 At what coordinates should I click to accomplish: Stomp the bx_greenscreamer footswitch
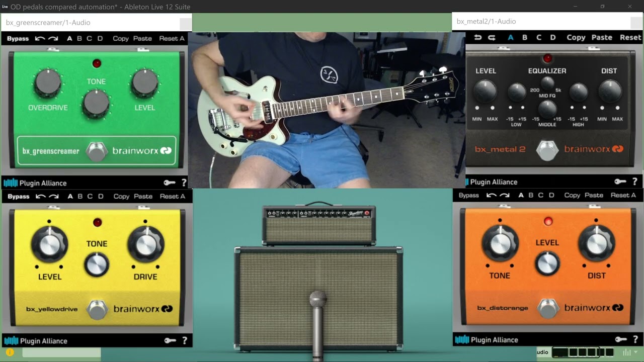pyautogui.click(x=96, y=151)
